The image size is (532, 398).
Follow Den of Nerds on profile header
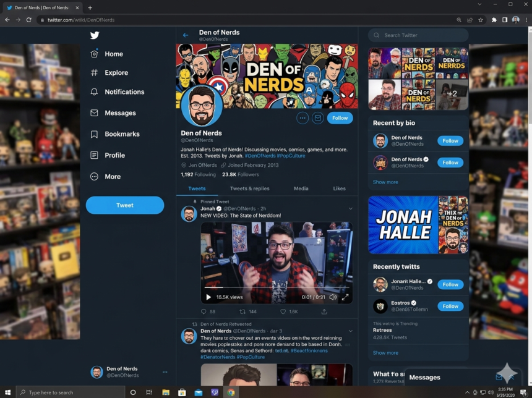click(x=340, y=118)
